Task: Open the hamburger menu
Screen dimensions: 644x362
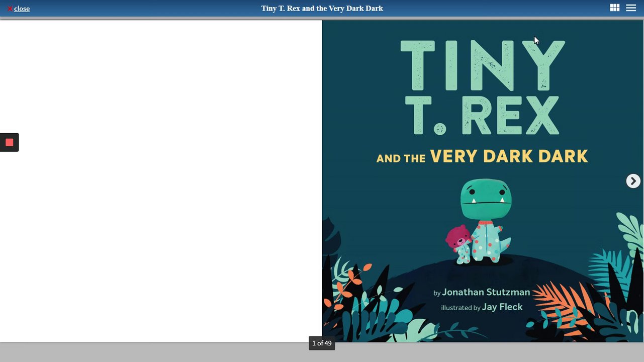Action: pos(631,8)
